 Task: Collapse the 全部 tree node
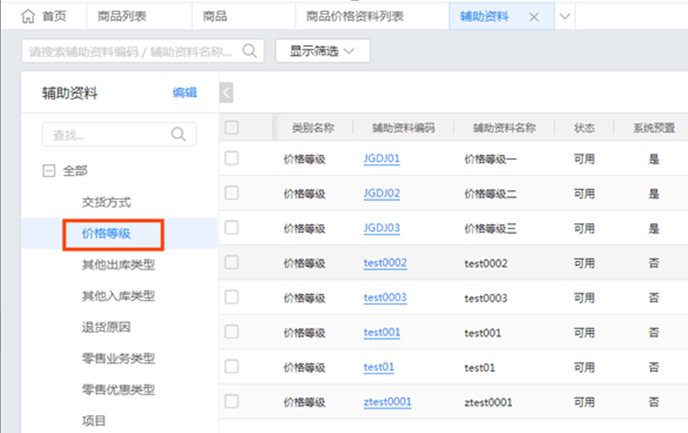point(48,171)
